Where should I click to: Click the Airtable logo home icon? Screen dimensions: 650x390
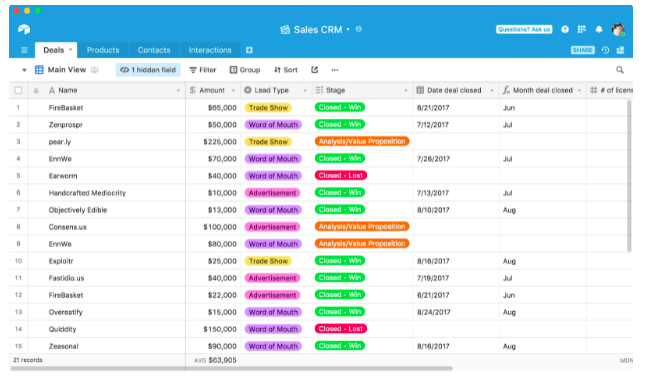point(24,29)
